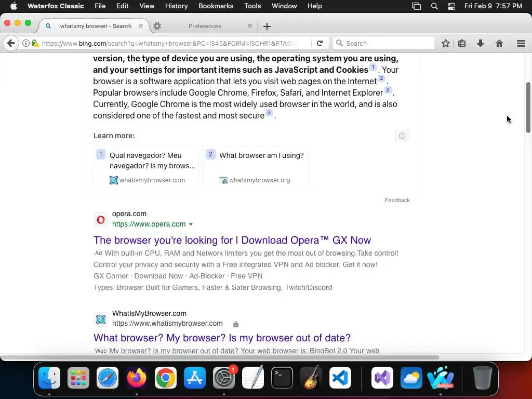Open the cloud weather app in the dock
Screen dimensions: 532x399
pyautogui.click(x=411, y=378)
